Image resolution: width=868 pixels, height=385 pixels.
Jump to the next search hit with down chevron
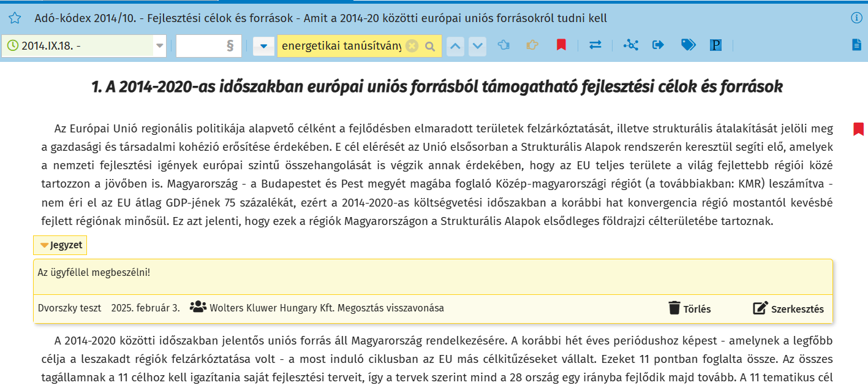coord(478,46)
